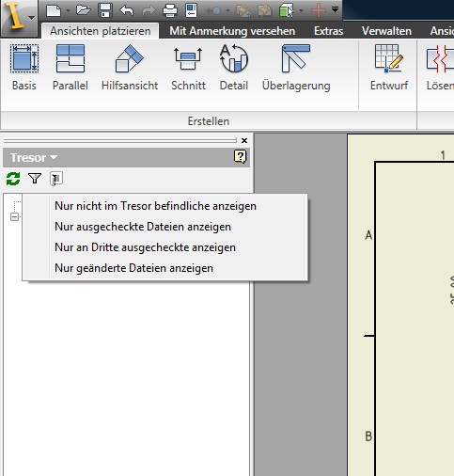Save the file with the floppy disk icon
This screenshot has width=454, height=476.
coord(105,10)
